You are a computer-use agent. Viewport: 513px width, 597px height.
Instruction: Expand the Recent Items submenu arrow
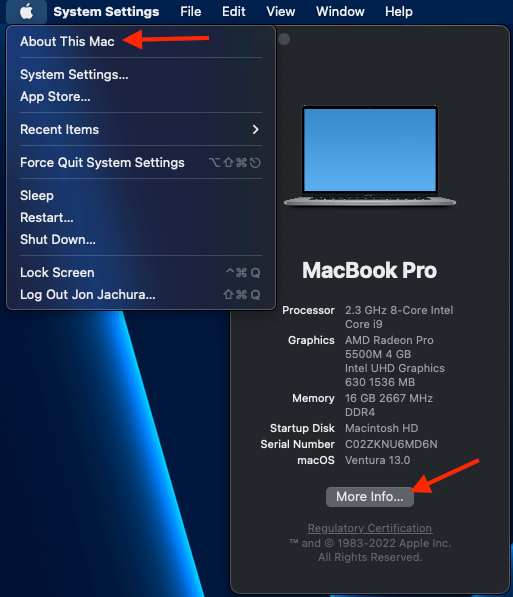256,130
